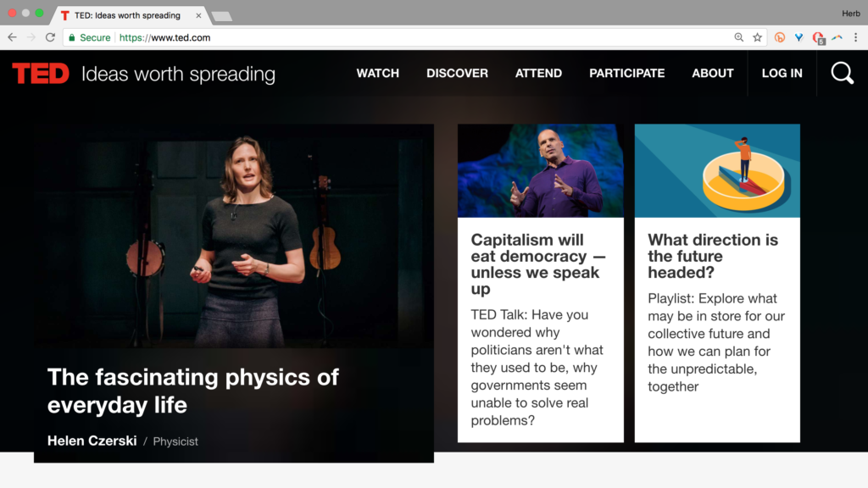The height and width of the screenshot is (488, 868).
Task: Click the 'Ideas worth spreading' tagline
Action: pyautogui.click(x=178, y=75)
